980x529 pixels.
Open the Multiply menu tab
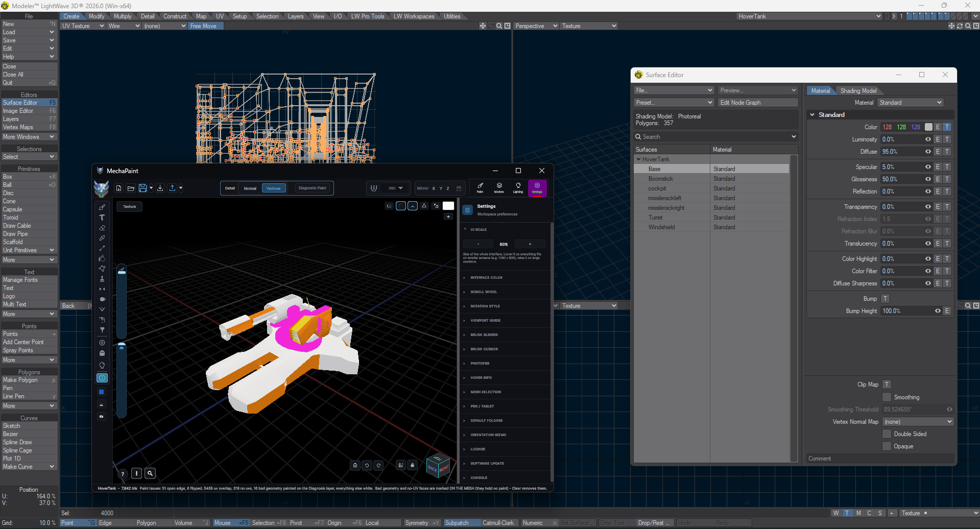pos(123,16)
